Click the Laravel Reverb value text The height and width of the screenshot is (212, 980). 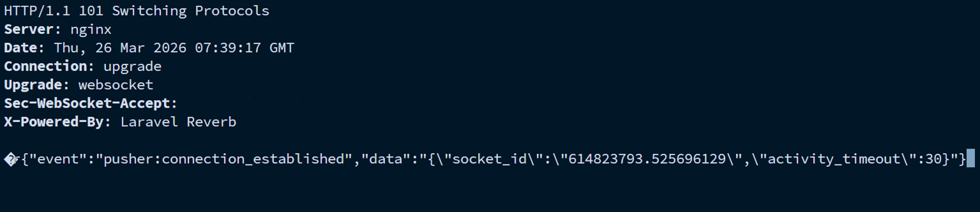178,122
